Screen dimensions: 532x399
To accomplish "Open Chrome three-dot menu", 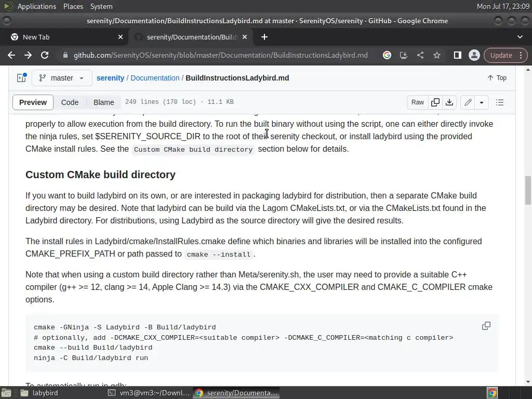I will coord(521,55).
